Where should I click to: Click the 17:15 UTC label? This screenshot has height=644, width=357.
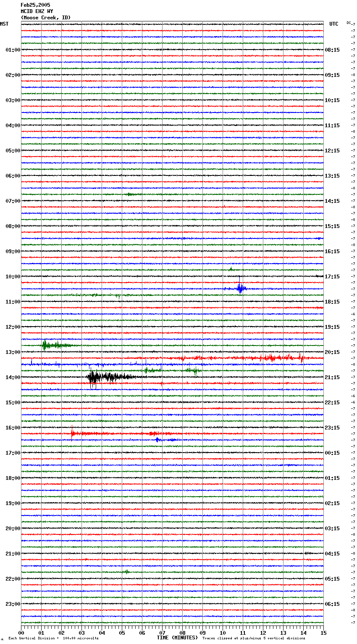point(332,277)
